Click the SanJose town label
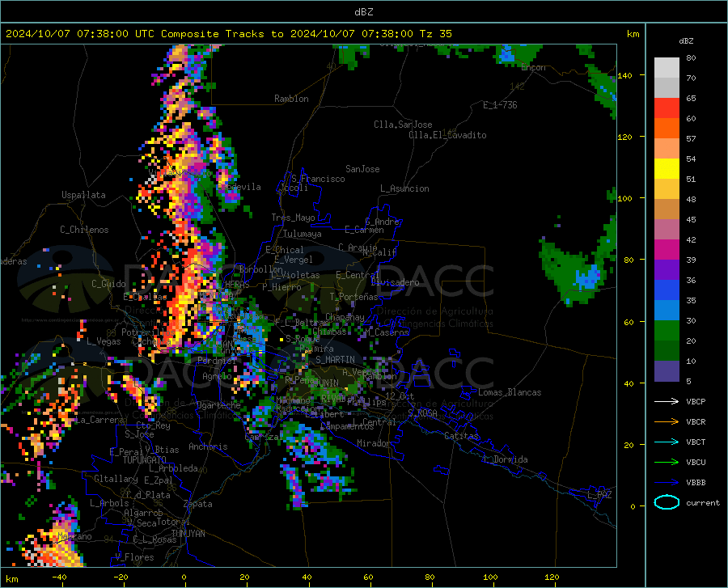 (362, 169)
